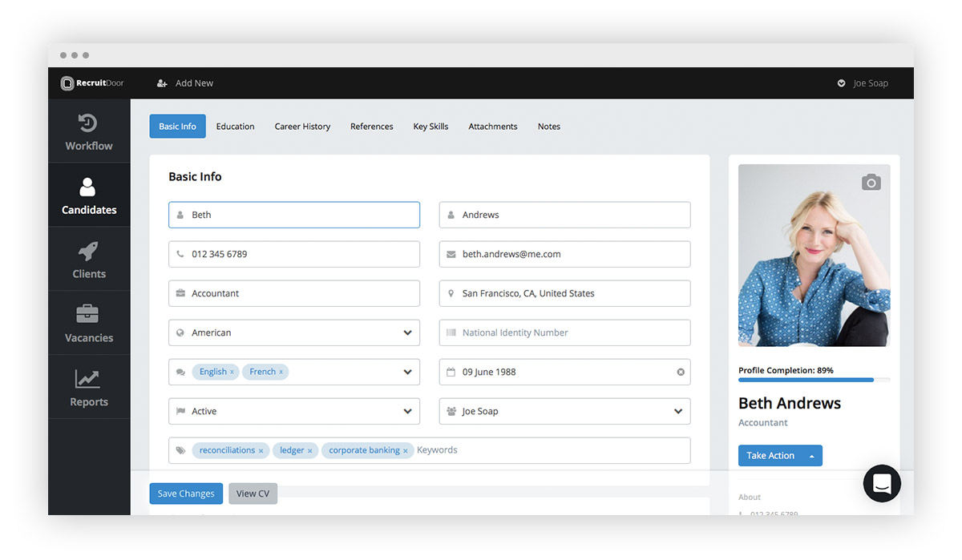Open the Vacancies briefcase icon
Screen dimensions: 962x560
click(88, 314)
